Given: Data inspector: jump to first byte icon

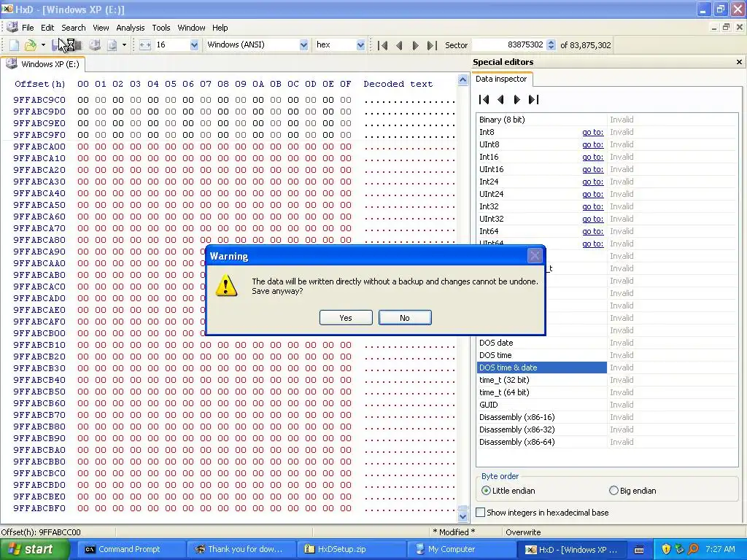Looking at the screenshot, I should click(x=484, y=99).
